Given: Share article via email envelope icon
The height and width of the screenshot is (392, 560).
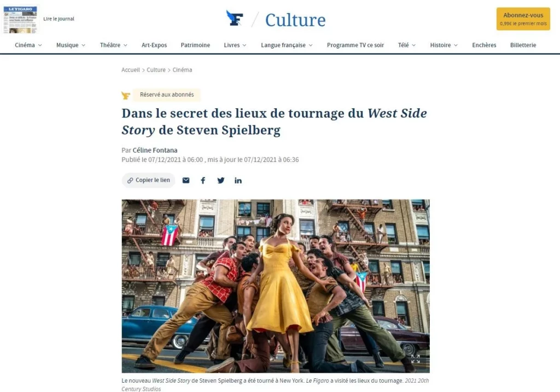Looking at the screenshot, I should click(x=186, y=180).
